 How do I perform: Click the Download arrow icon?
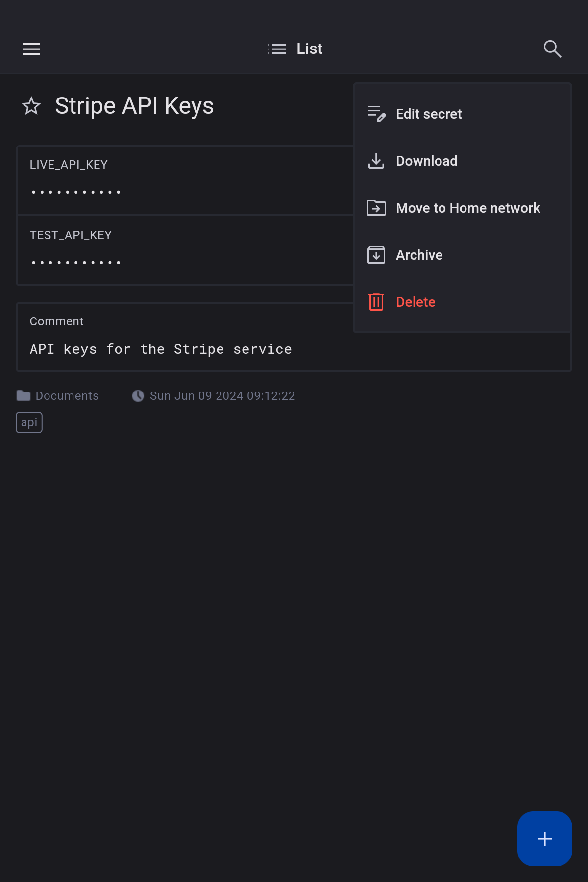376,161
